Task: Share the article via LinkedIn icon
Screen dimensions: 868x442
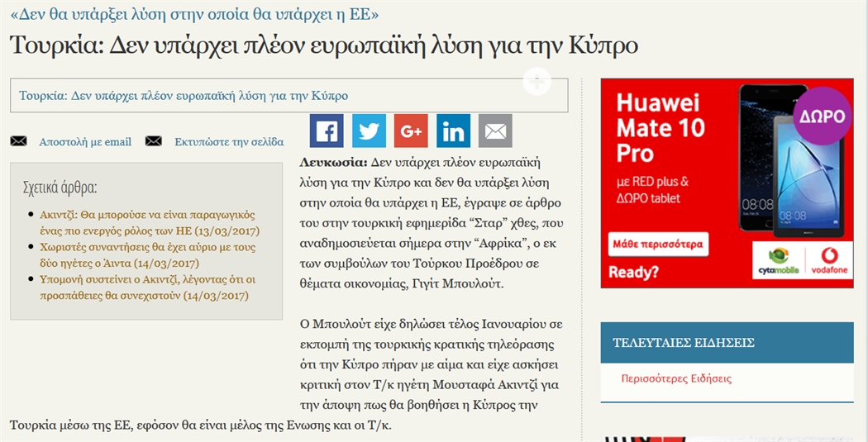Action: pos(453,131)
